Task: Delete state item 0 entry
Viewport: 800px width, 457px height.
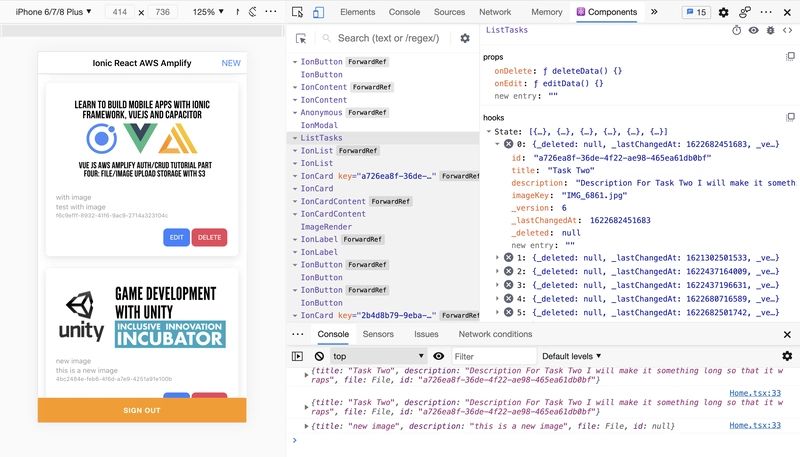Action: [509, 144]
